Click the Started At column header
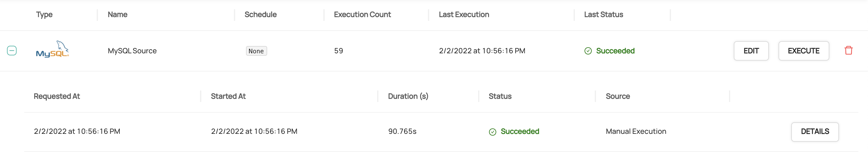This screenshot has height=152, width=868. pos(228,96)
